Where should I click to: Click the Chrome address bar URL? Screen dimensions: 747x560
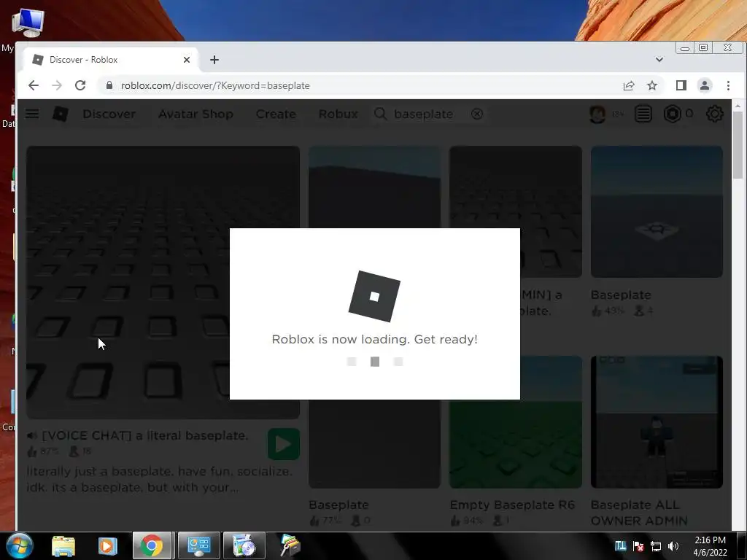pyautogui.click(x=215, y=85)
